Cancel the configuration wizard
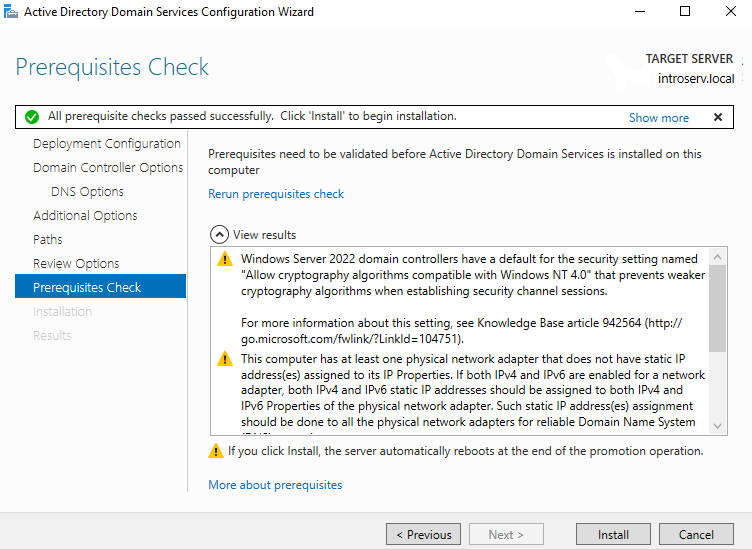 pos(696,535)
